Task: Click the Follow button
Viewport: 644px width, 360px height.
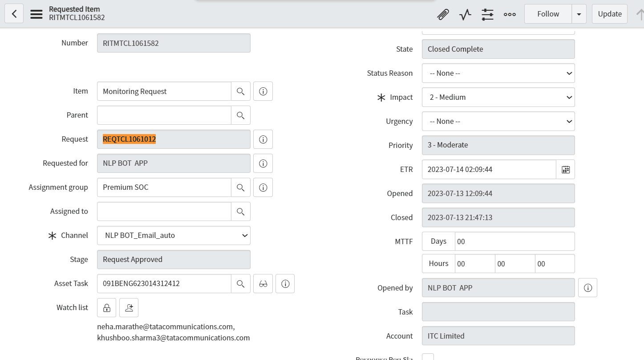Action: 548,14
